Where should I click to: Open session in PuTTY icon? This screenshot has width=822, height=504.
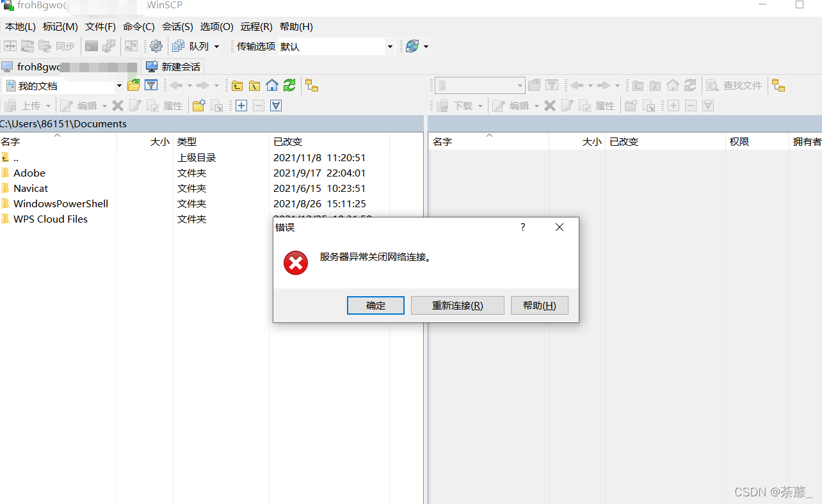[x=109, y=46]
